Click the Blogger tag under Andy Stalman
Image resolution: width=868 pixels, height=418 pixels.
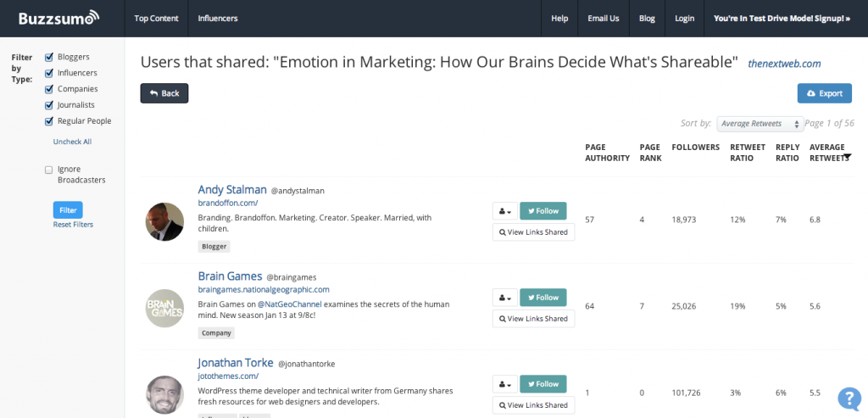(214, 247)
